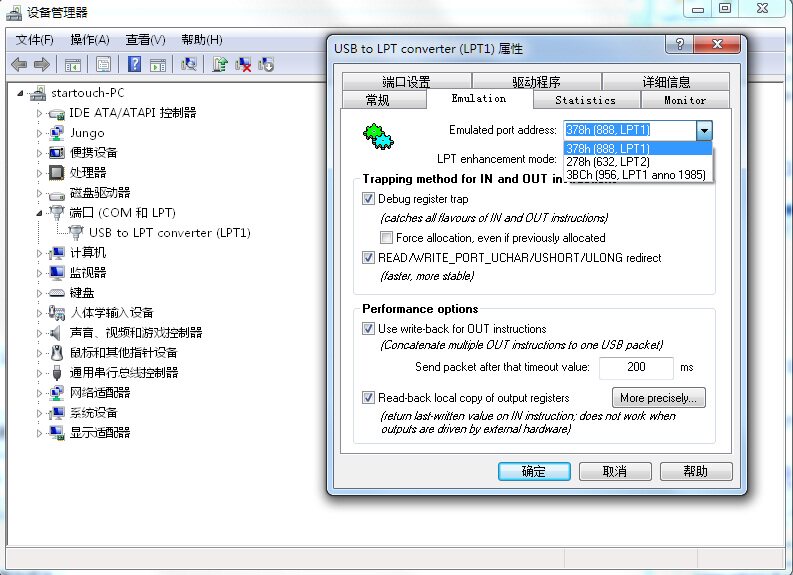Click the IDE ATA/ATAPI controller icon
Screen dimensions: 793x575
pyautogui.click(x=57, y=113)
